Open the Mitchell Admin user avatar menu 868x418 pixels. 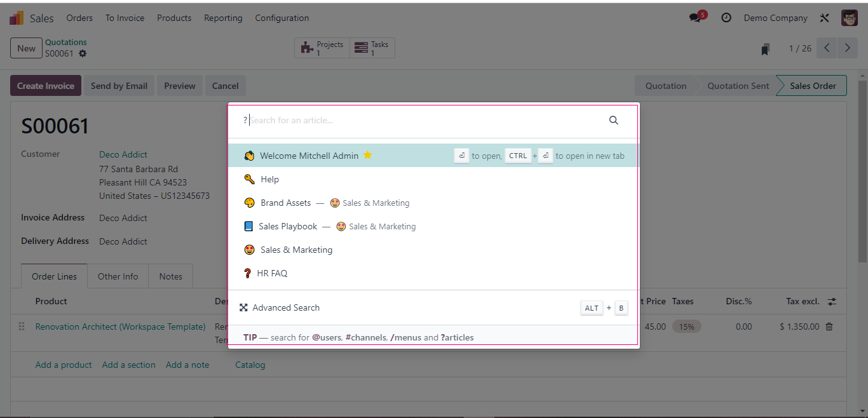(x=850, y=18)
